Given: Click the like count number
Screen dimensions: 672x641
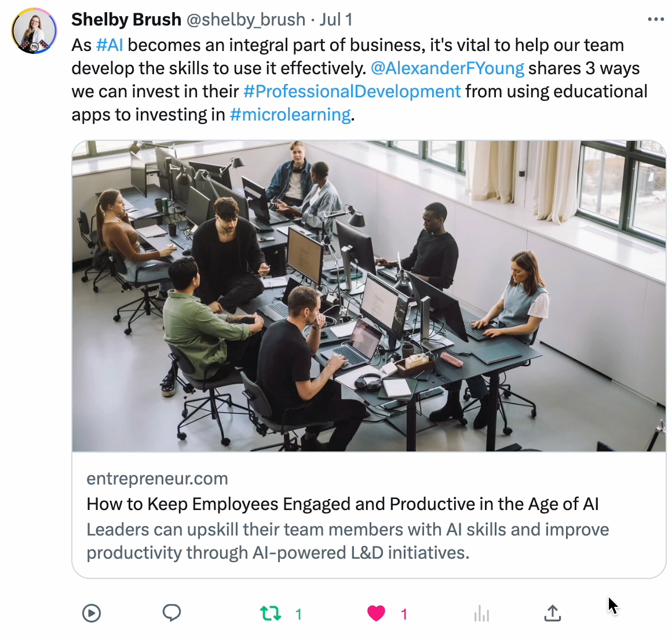Looking at the screenshot, I should (x=404, y=613).
